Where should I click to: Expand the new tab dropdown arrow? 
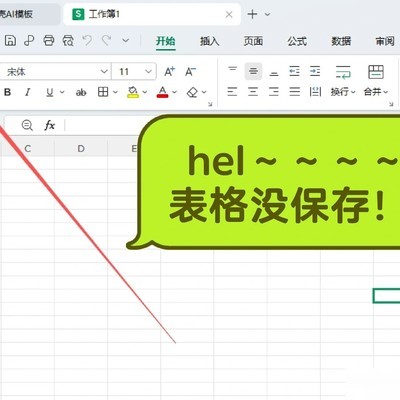pos(267,14)
